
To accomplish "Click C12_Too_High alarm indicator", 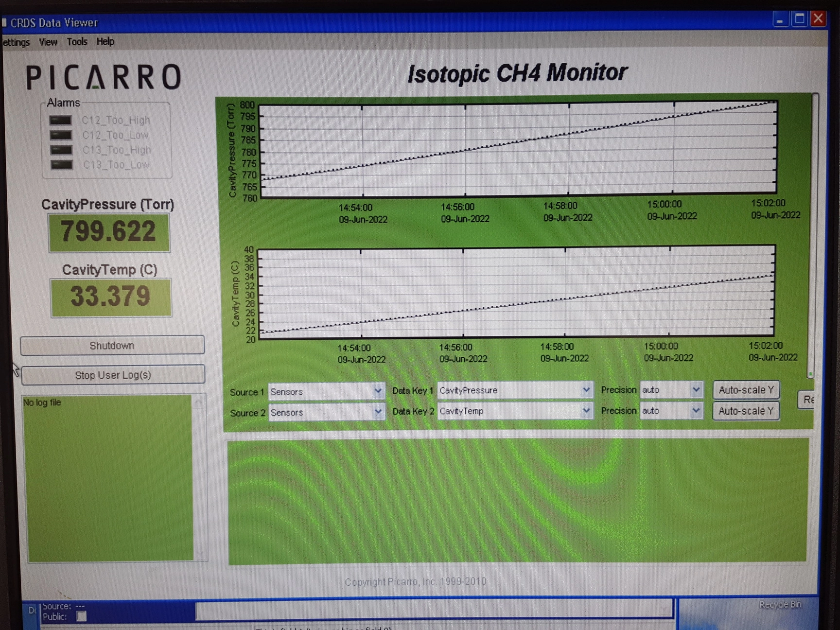I will 61,120.
